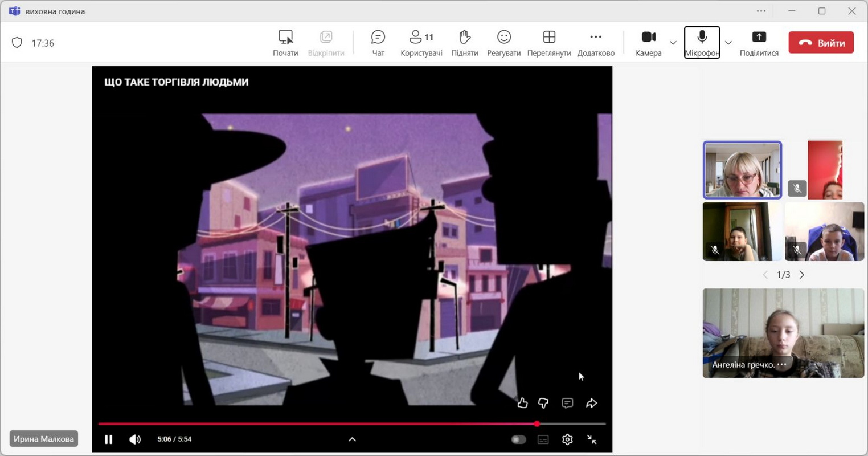Image resolution: width=868 pixels, height=456 pixels.
Task: Open the More (Додатково) actions menu
Action: click(x=596, y=43)
